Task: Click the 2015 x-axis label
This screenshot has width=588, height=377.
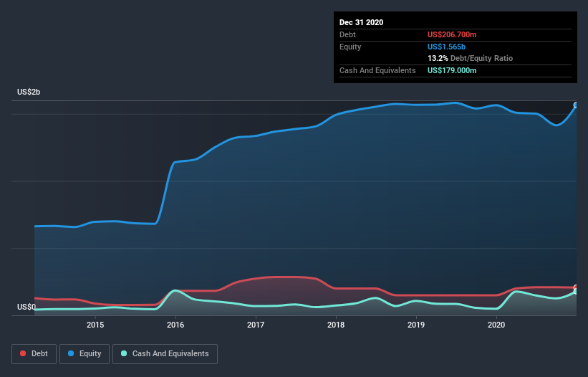Action: pos(95,325)
